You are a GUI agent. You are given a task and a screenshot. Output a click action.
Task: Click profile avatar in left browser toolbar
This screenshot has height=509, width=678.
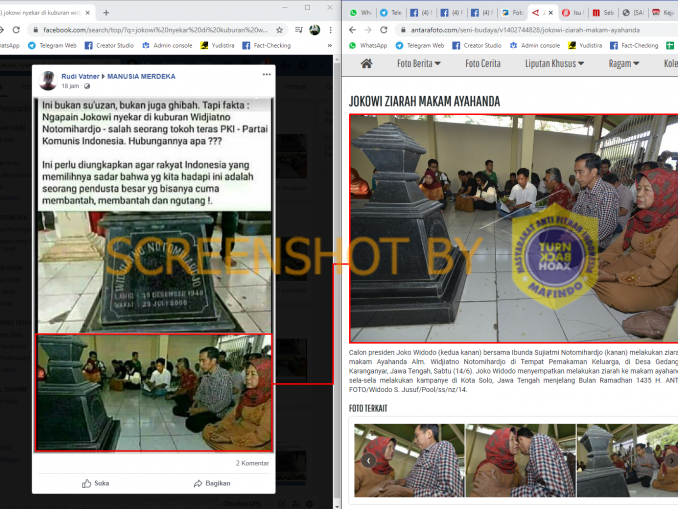tap(314, 30)
